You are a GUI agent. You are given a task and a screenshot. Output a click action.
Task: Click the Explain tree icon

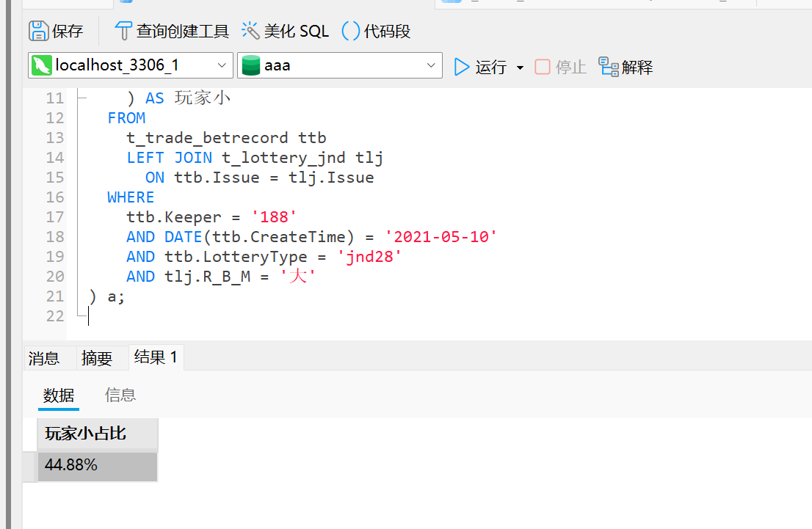point(609,67)
